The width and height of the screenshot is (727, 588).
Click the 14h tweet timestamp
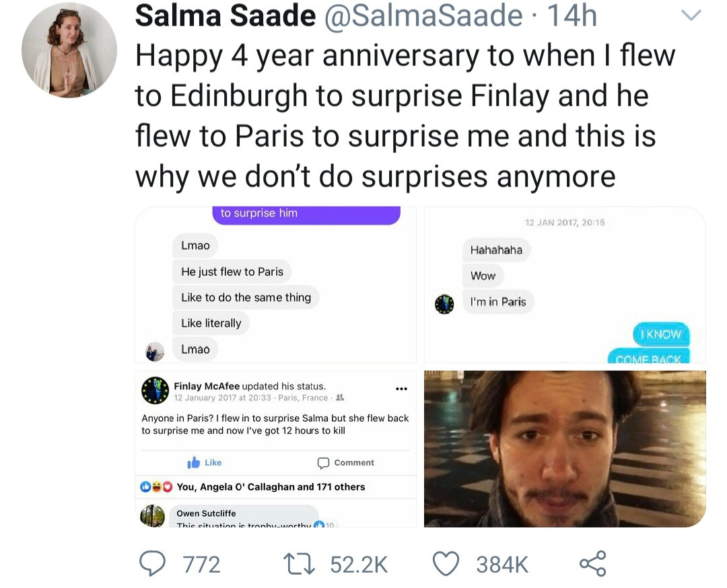tap(572, 15)
